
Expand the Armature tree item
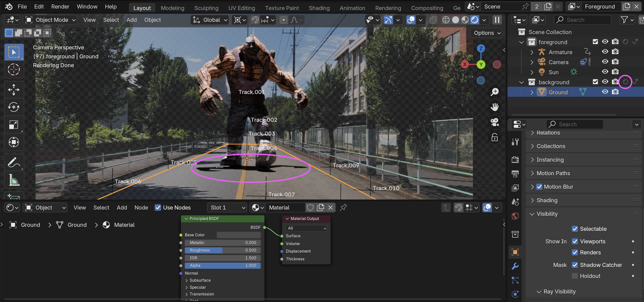tap(532, 52)
